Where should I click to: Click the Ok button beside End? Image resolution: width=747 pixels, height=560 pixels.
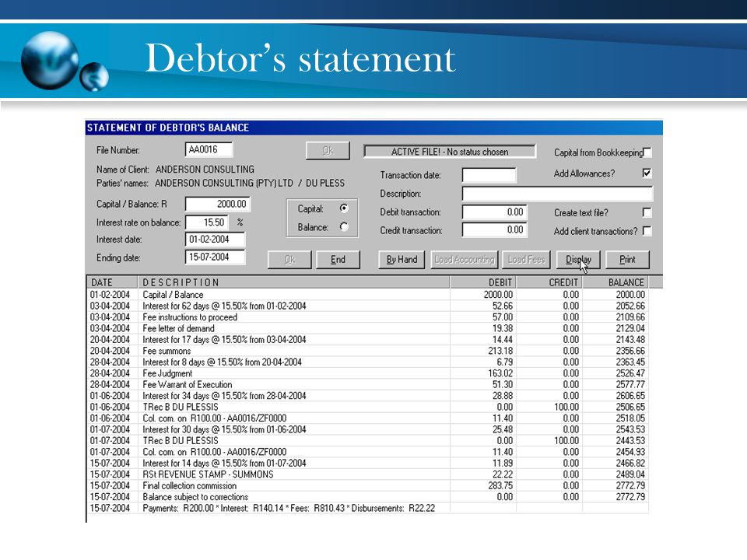click(x=289, y=260)
